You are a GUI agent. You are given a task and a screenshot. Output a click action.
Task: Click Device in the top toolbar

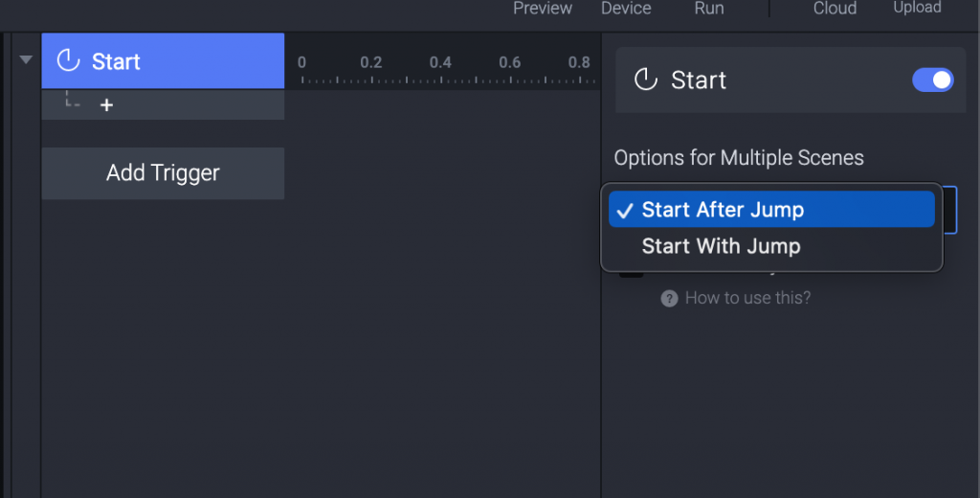point(626,9)
